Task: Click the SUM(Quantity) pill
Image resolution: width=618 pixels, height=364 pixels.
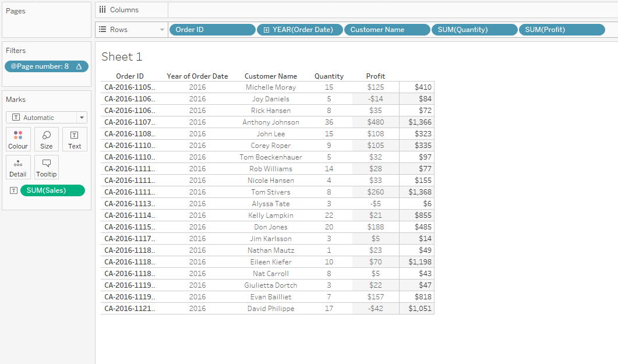Action: [x=474, y=30]
